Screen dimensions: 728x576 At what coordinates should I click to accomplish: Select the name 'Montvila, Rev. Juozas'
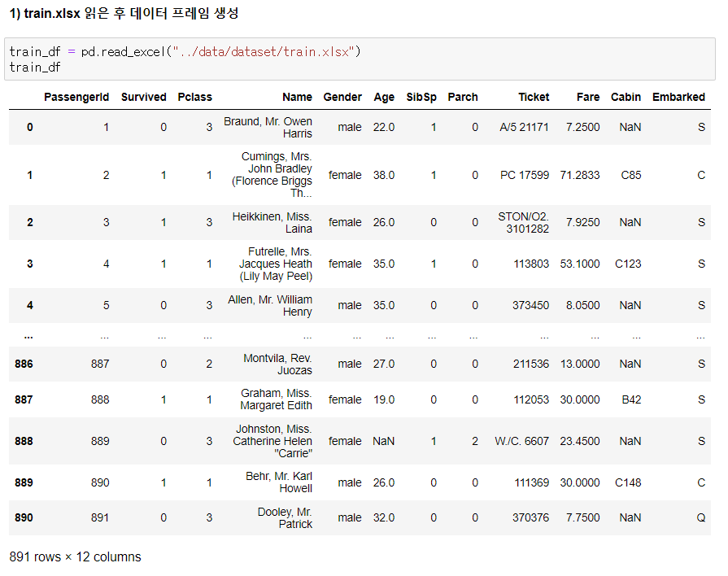tap(277, 364)
